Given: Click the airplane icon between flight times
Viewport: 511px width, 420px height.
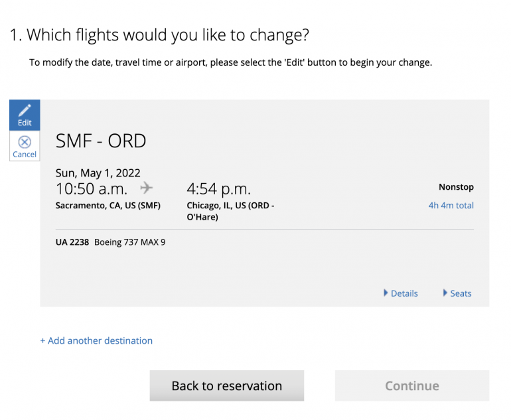Looking at the screenshot, I should tap(147, 188).
